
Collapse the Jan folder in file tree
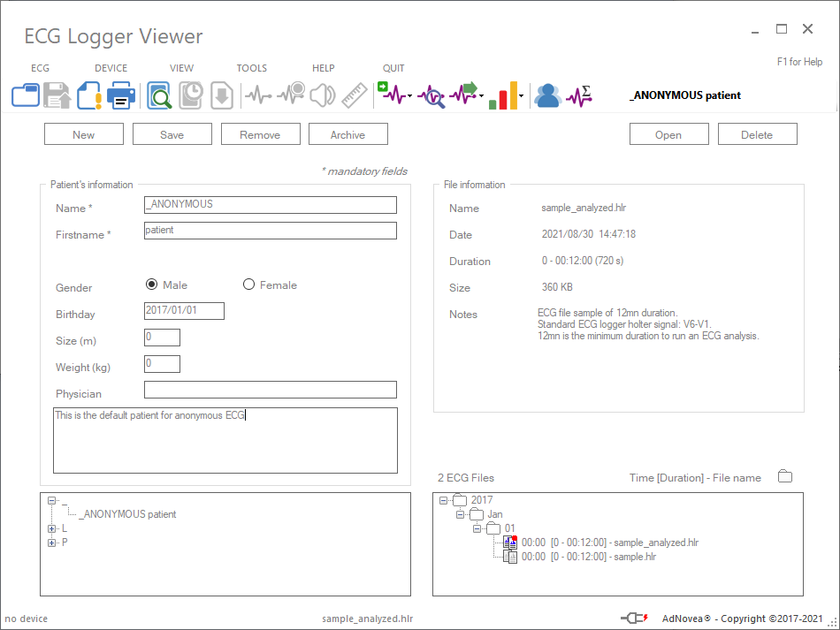[x=460, y=515]
